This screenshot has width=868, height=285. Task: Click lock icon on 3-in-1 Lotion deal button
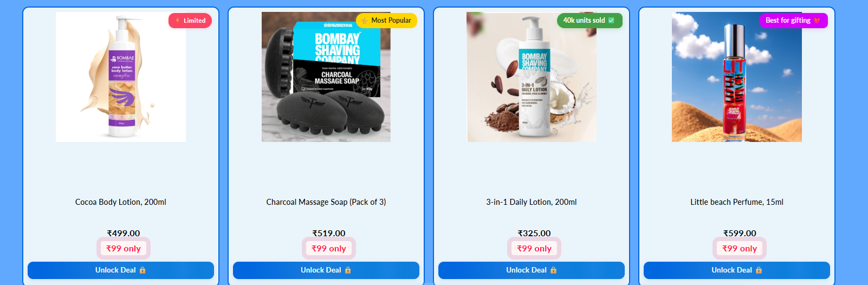coord(553,270)
